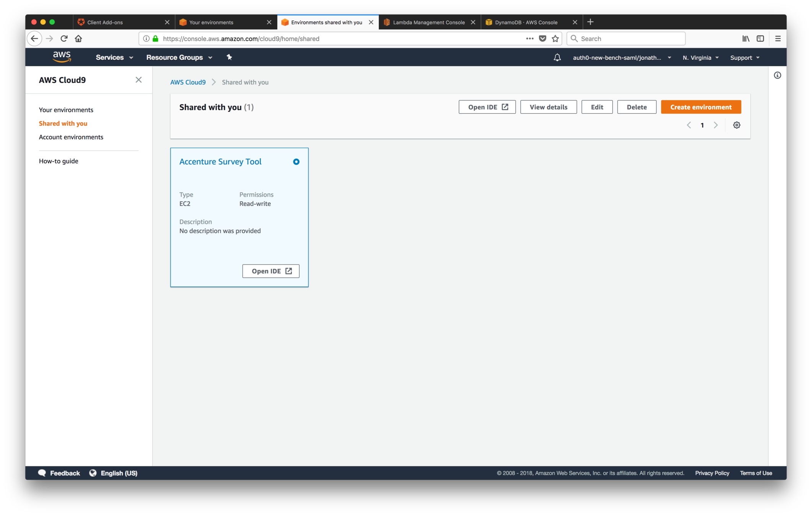Close the AWS Cloud9 side navigation
Image resolution: width=812 pixels, height=516 pixels.
138,80
